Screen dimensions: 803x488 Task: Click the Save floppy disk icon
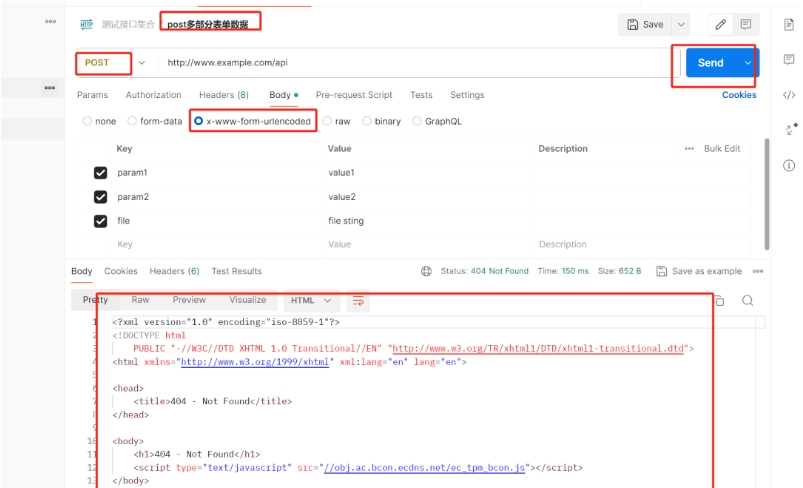point(633,25)
